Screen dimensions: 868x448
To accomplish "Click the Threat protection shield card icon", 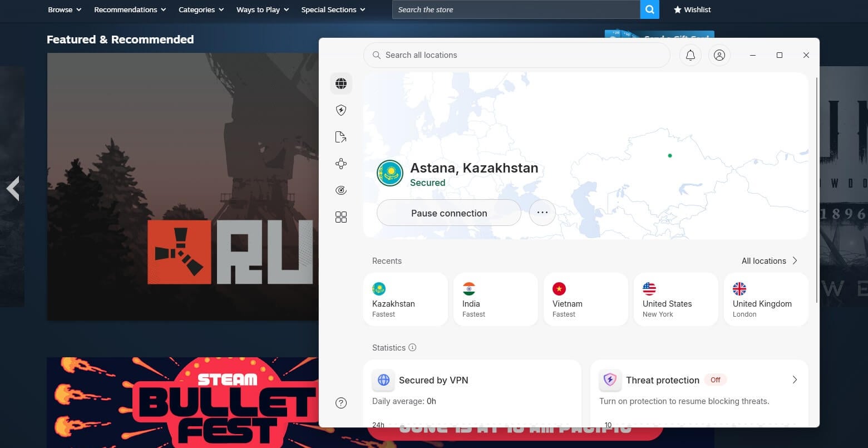I will tap(610, 380).
